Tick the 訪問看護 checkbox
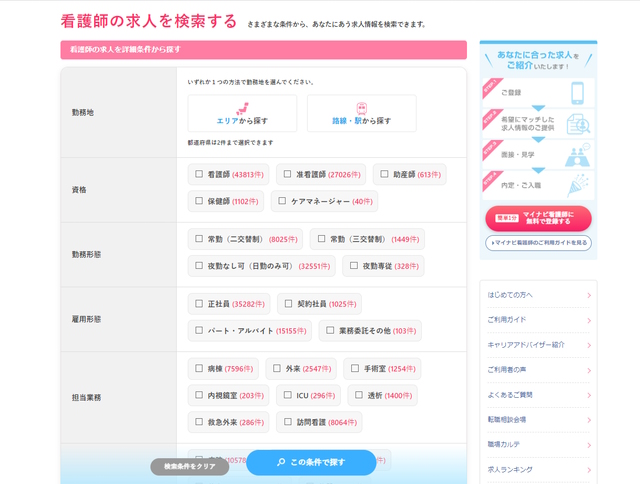Screen dimensions: 640x484 [288, 422]
